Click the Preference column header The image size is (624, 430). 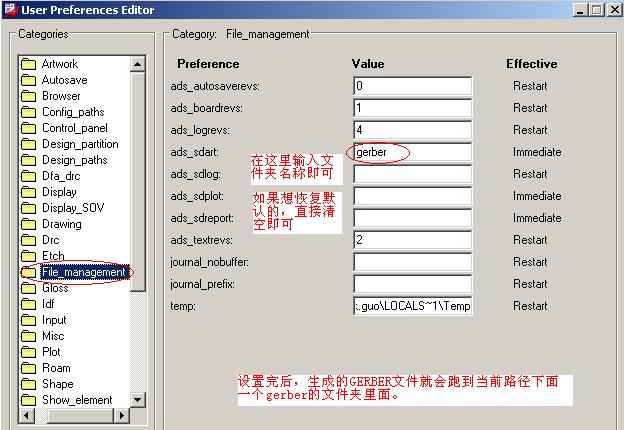(x=208, y=64)
